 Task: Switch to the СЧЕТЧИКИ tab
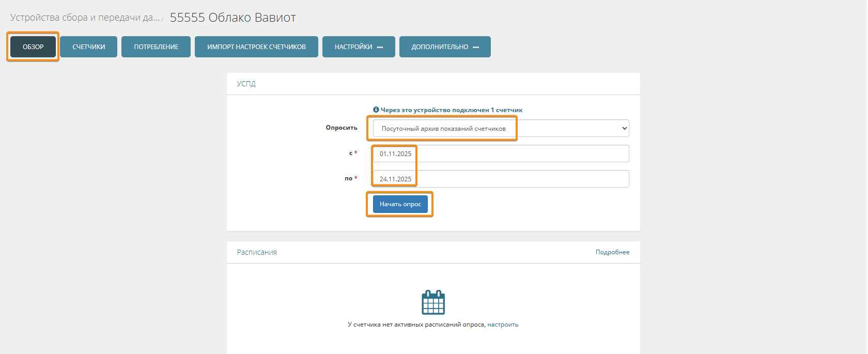pyautogui.click(x=88, y=47)
